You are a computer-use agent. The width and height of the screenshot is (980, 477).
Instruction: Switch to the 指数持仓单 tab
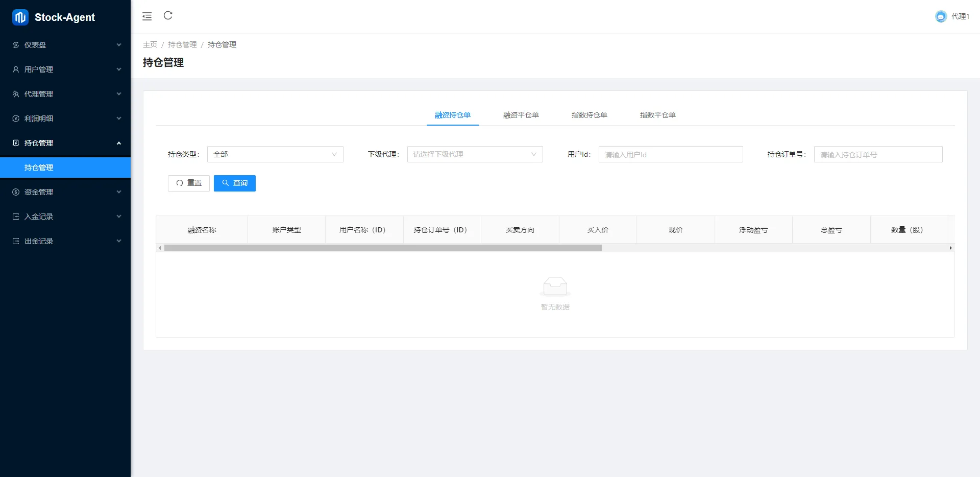click(589, 115)
